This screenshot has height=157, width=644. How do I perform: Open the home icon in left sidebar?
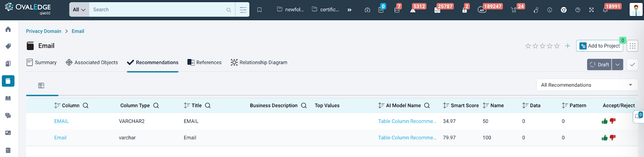coord(8,29)
